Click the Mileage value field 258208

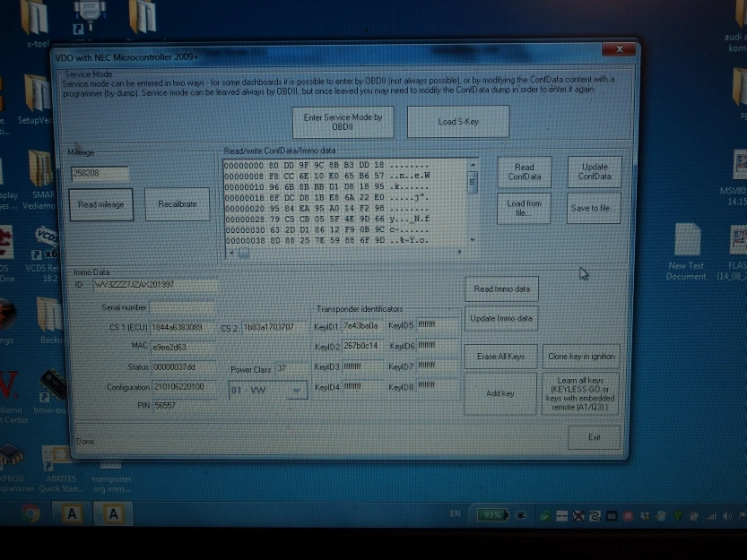tap(100, 173)
